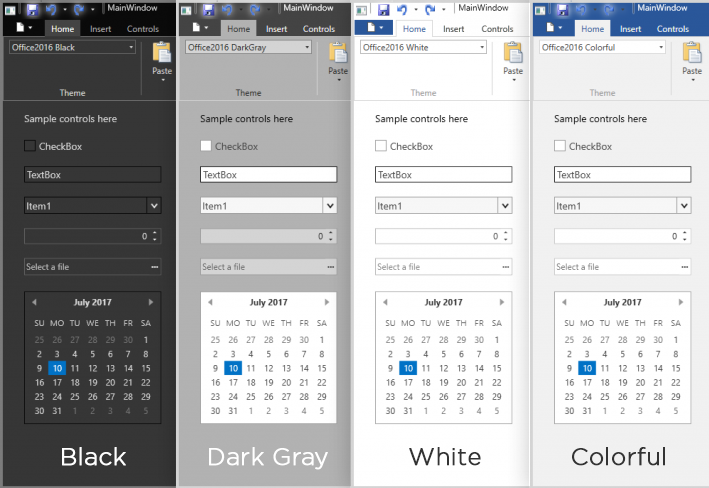Switch to Insert tab in the DarkGray window
The height and width of the screenshot is (488, 709).
pyautogui.click(x=276, y=29)
